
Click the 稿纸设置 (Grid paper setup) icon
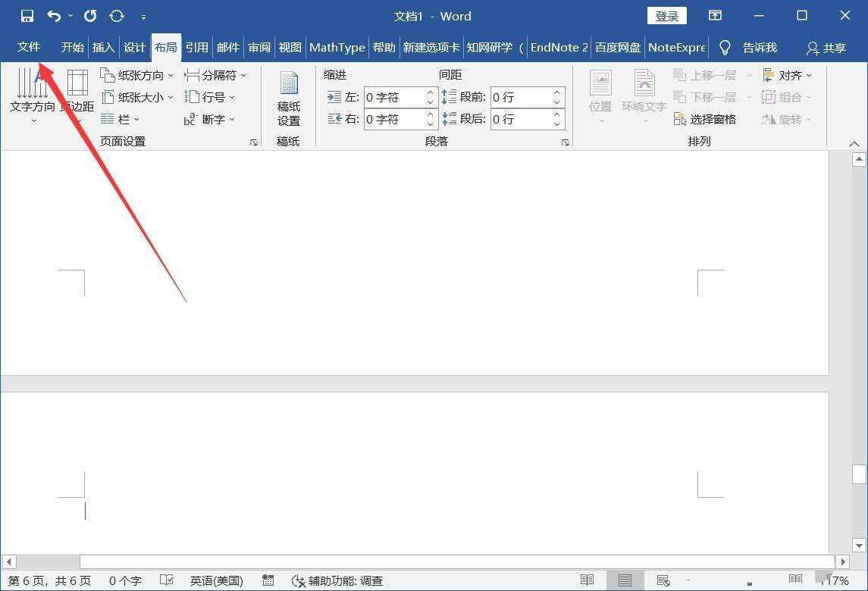[x=289, y=97]
